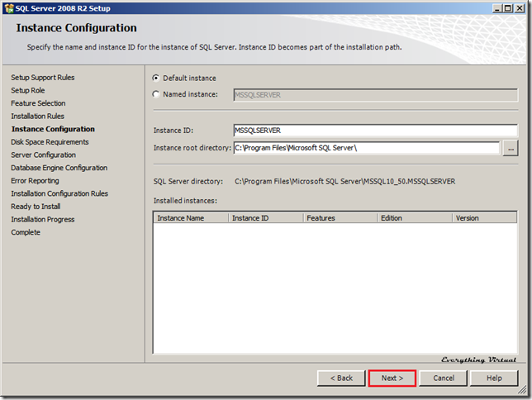Select Installation Configuration Rules step
The width and height of the screenshot is (532, 400).
point(59,193)
